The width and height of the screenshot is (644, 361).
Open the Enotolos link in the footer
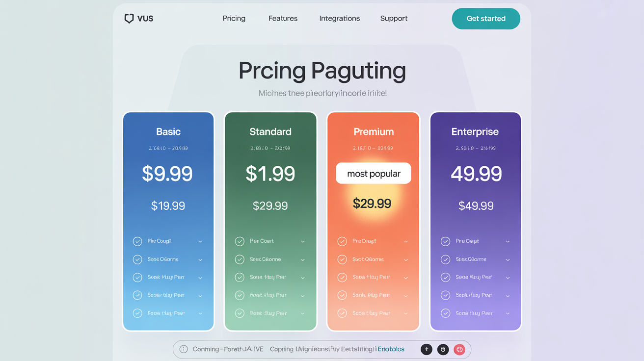click(x=390, y=349)
